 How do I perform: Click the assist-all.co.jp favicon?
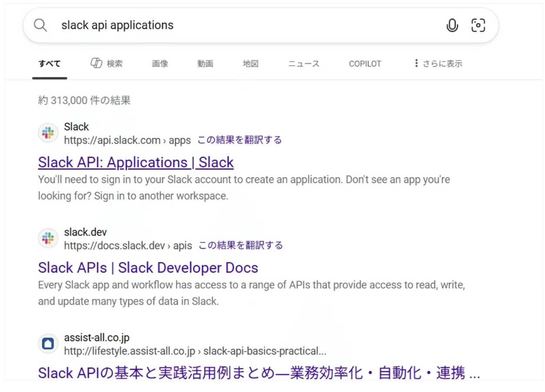tap(48, 344)
